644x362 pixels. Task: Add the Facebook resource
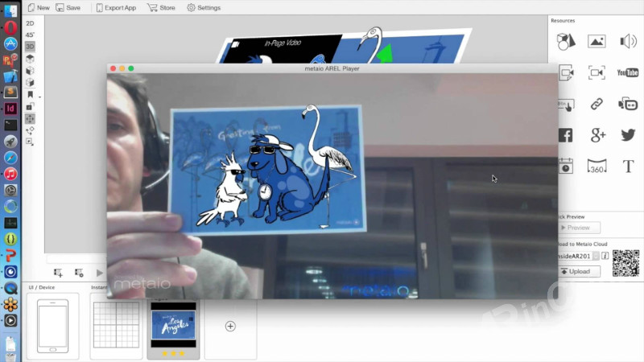pyautogui.click(x=566, y=135)
